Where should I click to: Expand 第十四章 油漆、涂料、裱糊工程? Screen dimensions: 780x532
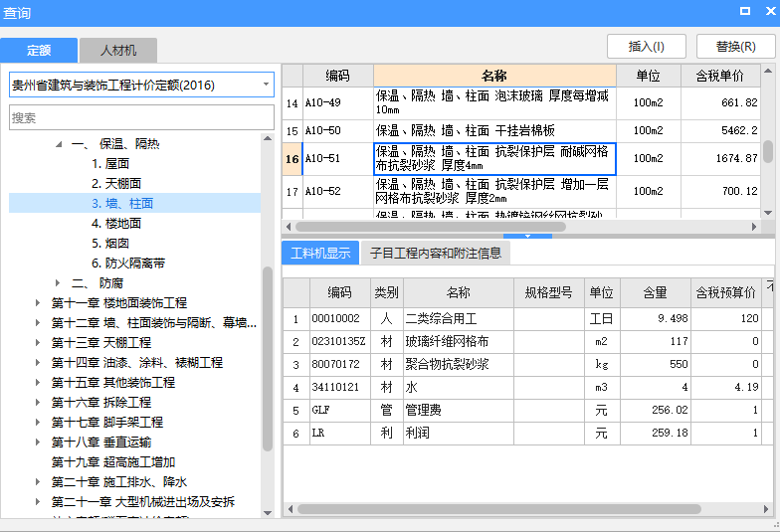coord(38,362)
